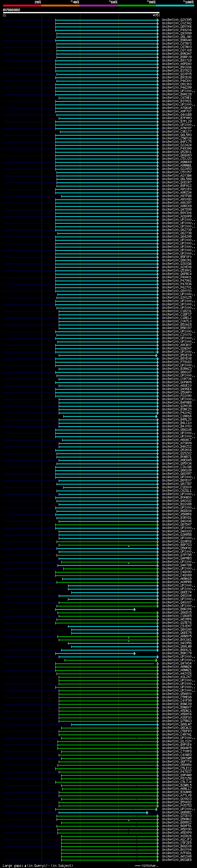Viewport: 197px width, 868px height.
Task: Select the UniRef100_Q7PT95 label
Action: (x=177, y=555)
